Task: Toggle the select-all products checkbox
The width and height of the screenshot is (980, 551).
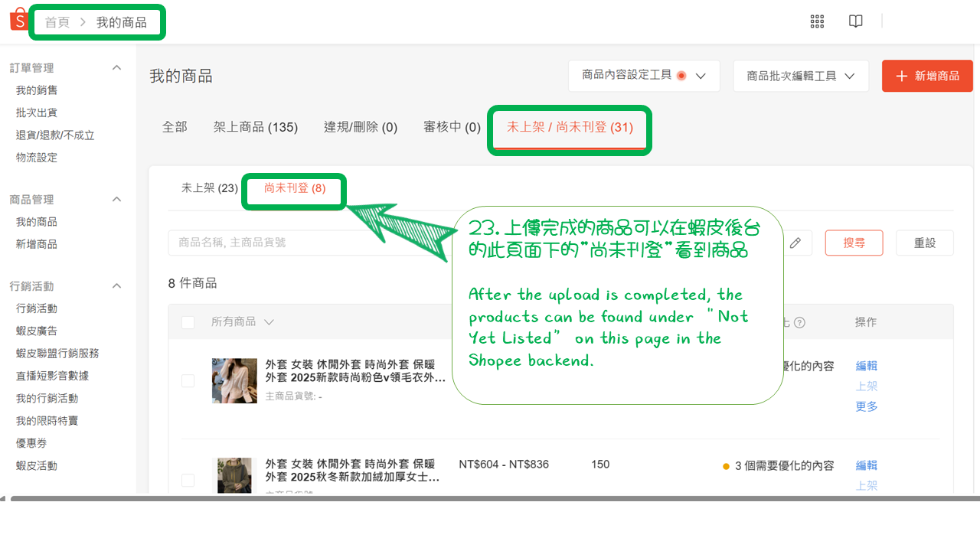Action: tap(188, 321)
